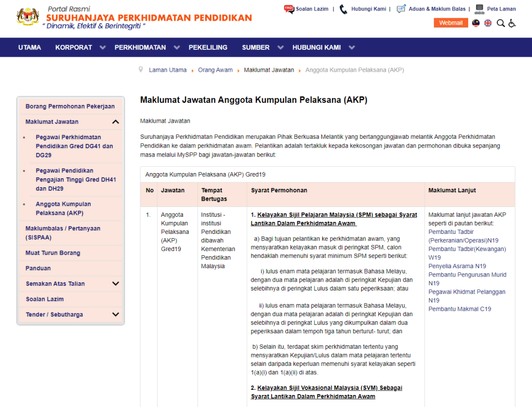Open accessibility options wheelchair icon
The width and height of the screenshot is (532, 407).
coord(512,23)
